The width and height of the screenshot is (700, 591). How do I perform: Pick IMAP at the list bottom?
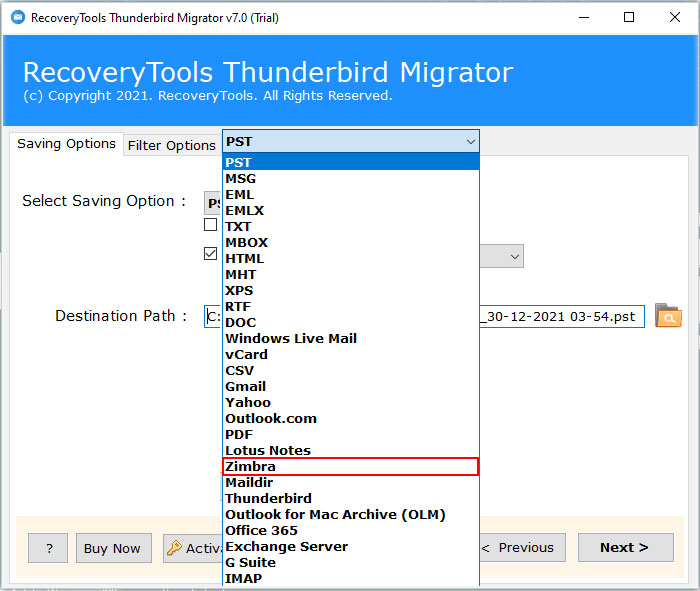tap(350, 579)
